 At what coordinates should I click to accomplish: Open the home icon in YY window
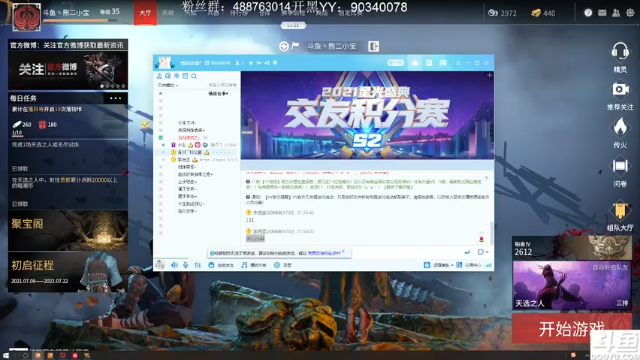tap(415, 63)
